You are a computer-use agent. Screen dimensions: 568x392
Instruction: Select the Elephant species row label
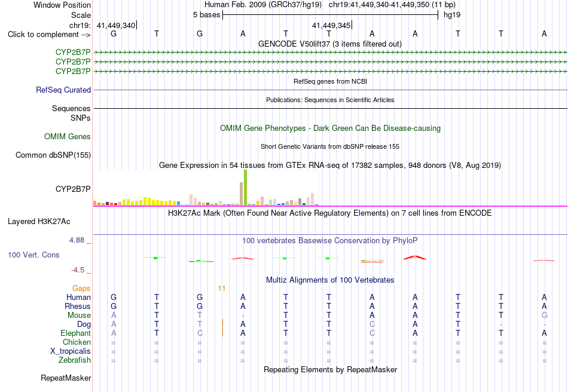[x=75, y=333]
